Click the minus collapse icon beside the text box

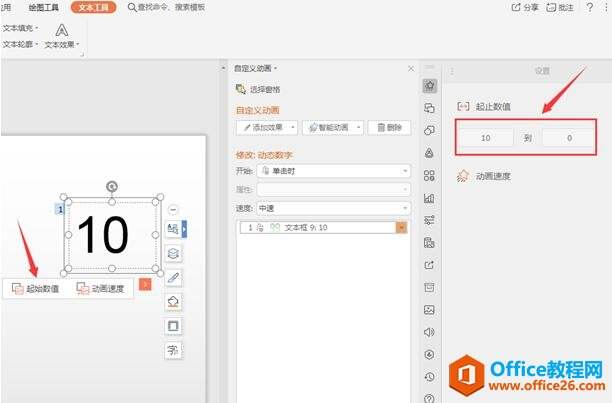pyautogui.click(x=173, y=209)
